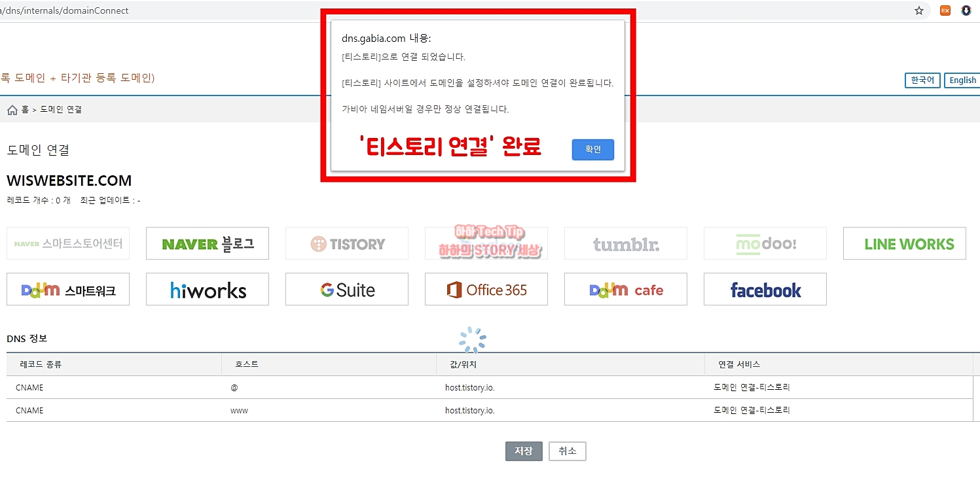Open the orange EX extension icon

point(945,10)
